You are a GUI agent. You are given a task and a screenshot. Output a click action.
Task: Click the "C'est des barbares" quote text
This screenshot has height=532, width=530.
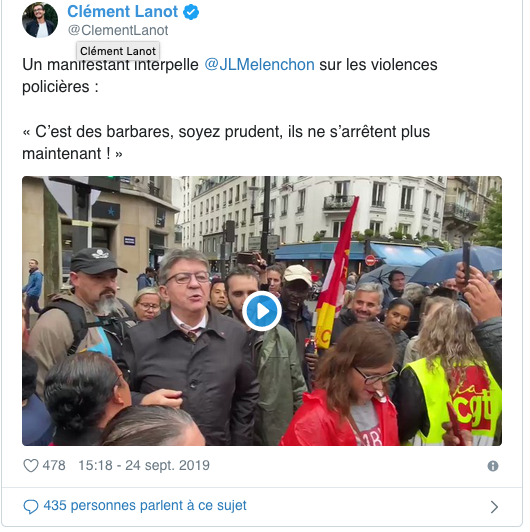click(105, 132)
